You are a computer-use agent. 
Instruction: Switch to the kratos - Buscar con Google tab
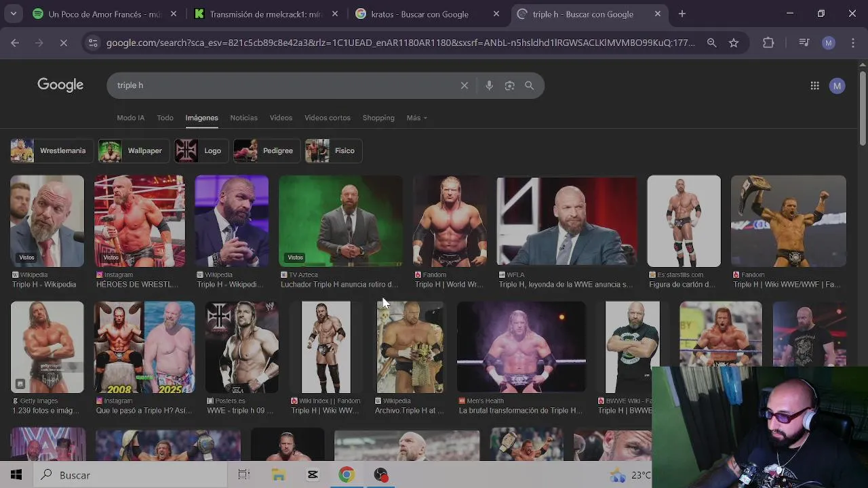(427, 14)
